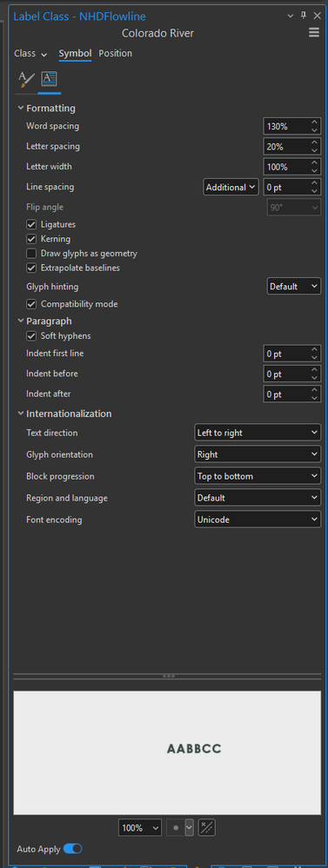Increase Indent before value

[x=314, y=370]
